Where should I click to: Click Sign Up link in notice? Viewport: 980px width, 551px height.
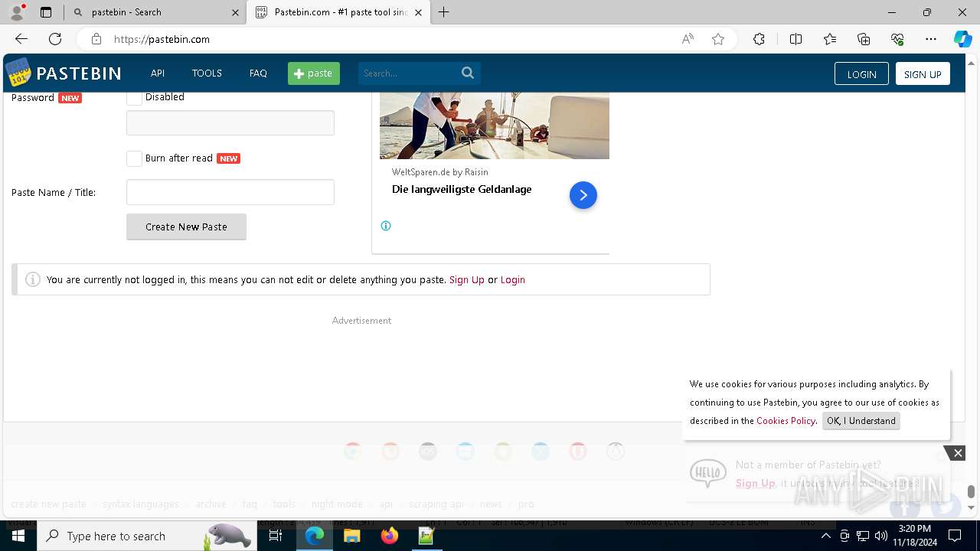point(467,280)
